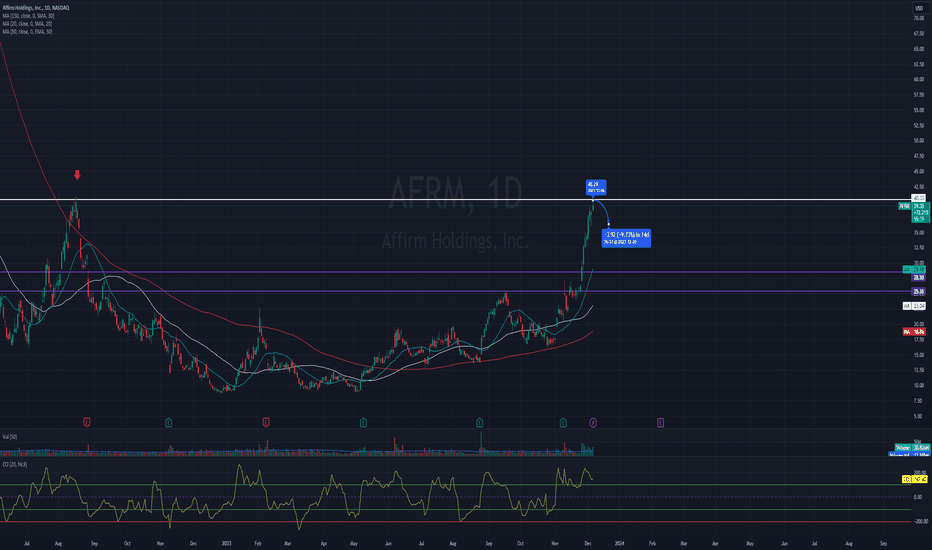Image resolution: width=932 pixels, height=550 pixels.
Task: Select the MA 150 SMA indicator legend
Action: point(28,16)
